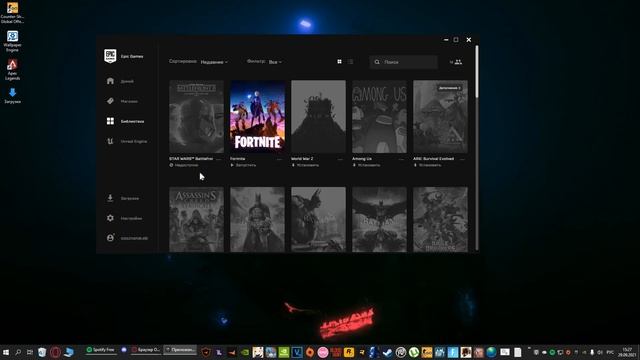Open the friends list icon
The image size is (640, 360).
pos(458,62)
